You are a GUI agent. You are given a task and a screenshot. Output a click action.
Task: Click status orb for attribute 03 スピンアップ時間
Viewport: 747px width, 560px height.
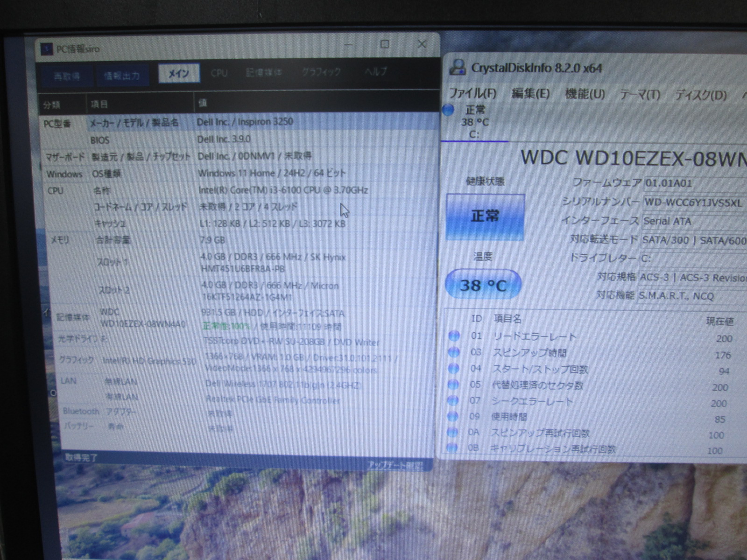453,352
